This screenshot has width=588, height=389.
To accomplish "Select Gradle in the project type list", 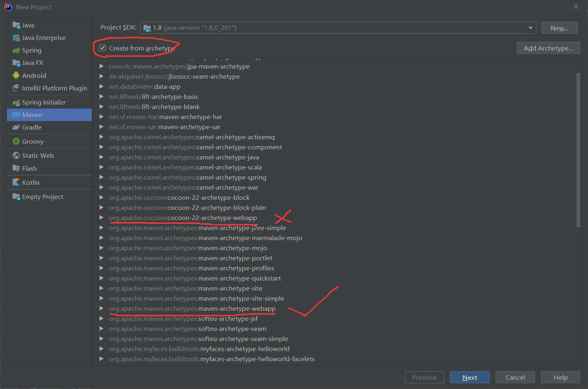I will pos(50,128).
